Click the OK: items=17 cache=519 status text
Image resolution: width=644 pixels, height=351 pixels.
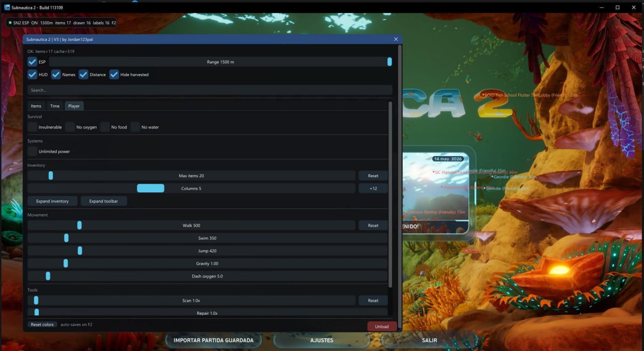click(51, 51)
